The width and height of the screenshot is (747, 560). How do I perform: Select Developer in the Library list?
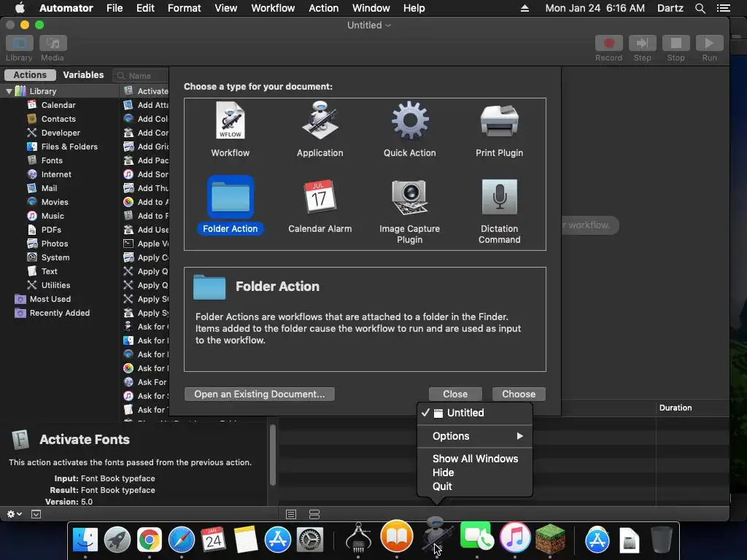(x=61, y=133)
